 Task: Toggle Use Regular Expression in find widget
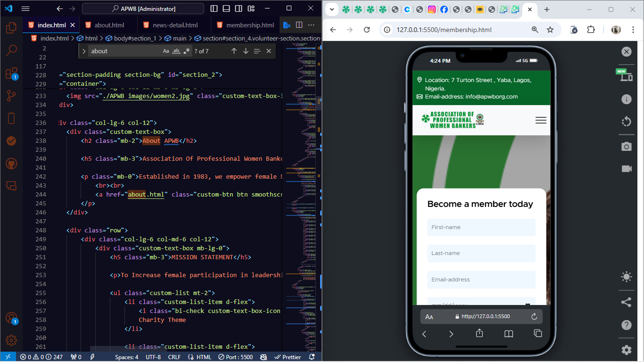point(187,51)
